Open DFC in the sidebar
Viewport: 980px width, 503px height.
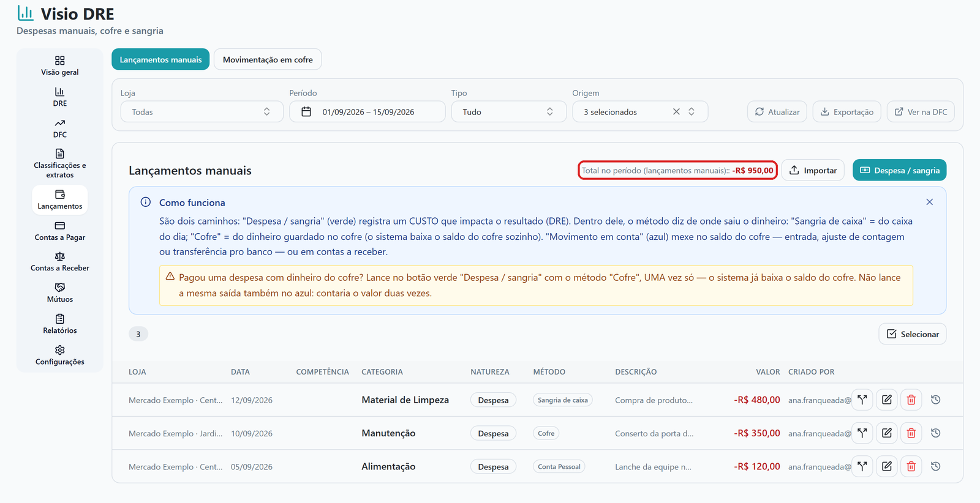60,128
